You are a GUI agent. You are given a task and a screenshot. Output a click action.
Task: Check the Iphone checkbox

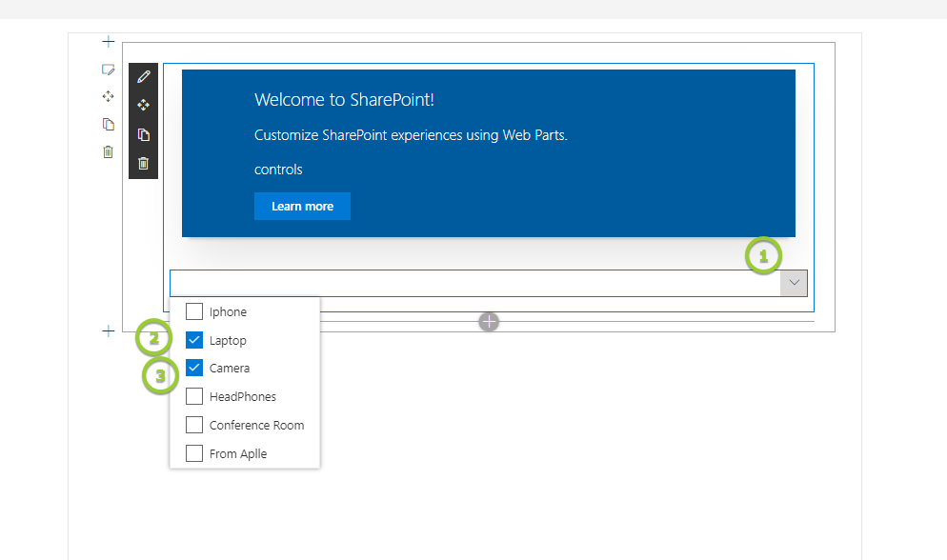[194, 311]
